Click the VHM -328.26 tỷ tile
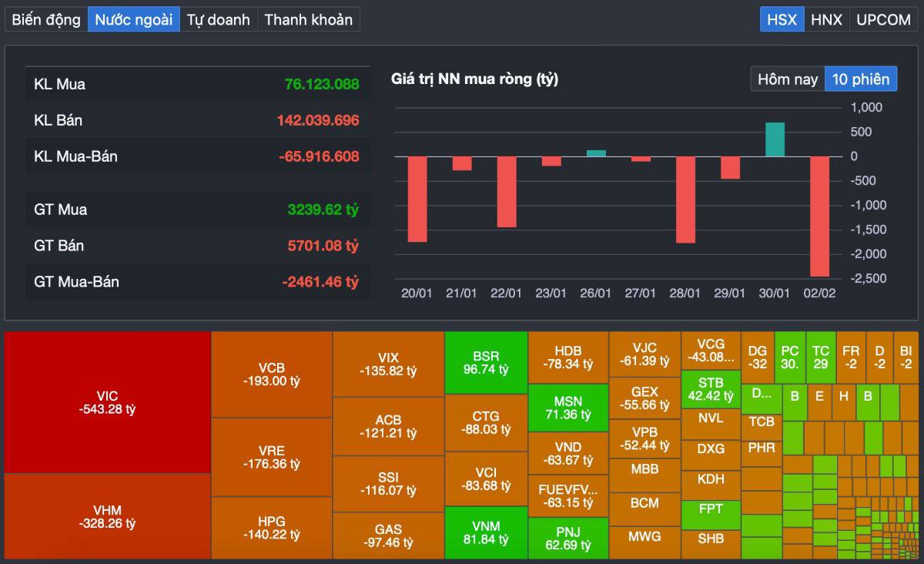The height and width of the screenshot is (564, 924). 108,516
